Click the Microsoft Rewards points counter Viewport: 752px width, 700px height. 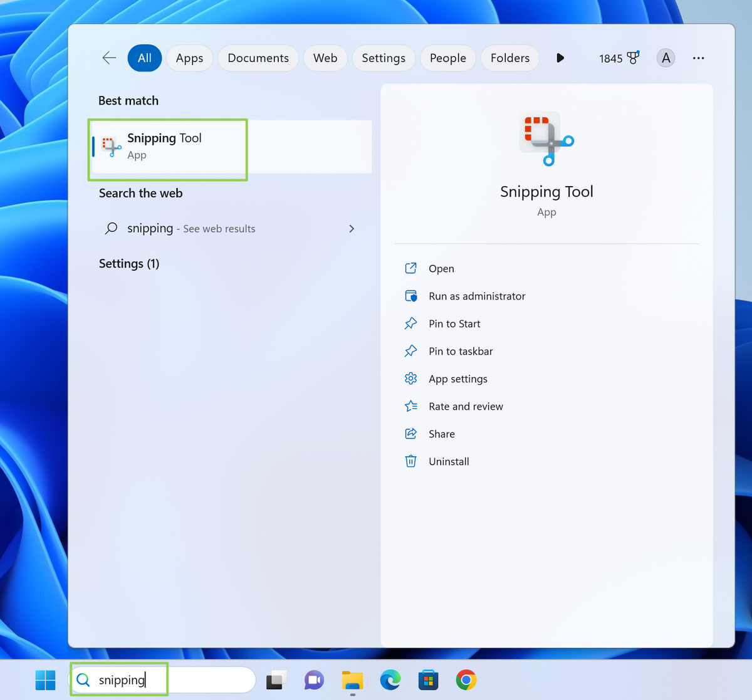619,58
